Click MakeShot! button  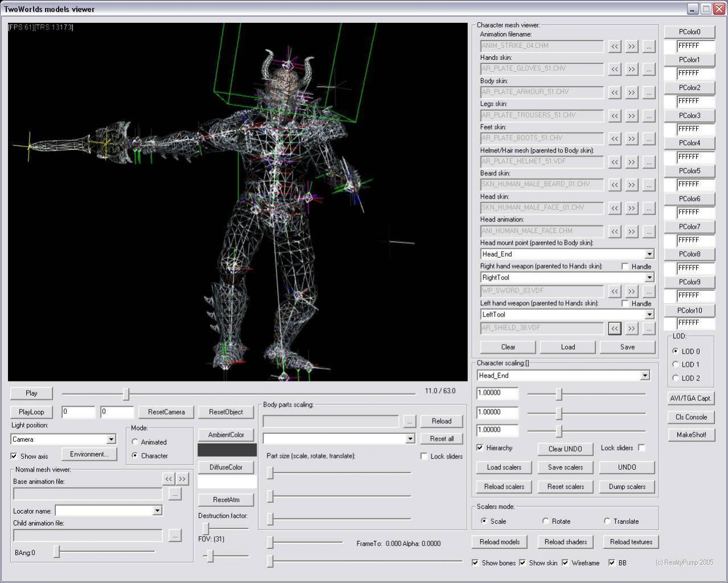click(691, 434)
